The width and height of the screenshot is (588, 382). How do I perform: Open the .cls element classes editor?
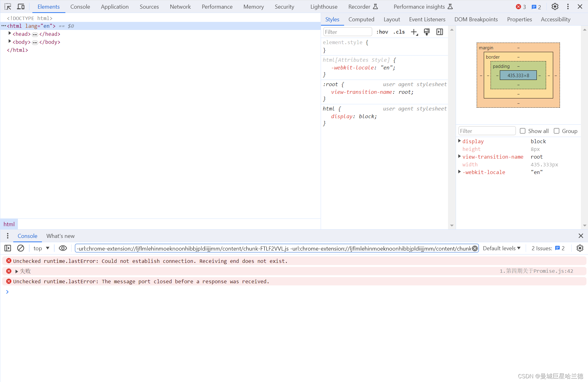pyautogui.click(x=399, y=32)
